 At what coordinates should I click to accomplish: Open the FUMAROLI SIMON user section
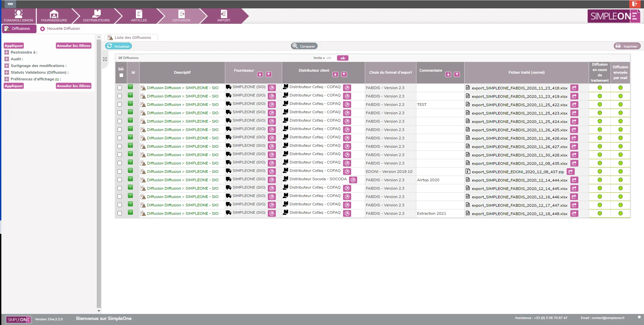(x=18, y=16)
